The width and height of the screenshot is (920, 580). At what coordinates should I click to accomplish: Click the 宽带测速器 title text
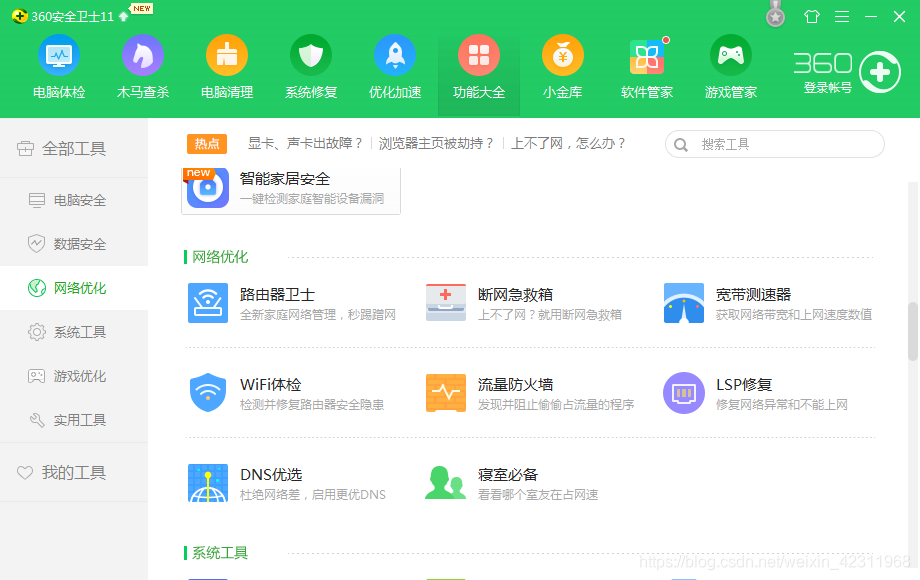coord(753,294)
